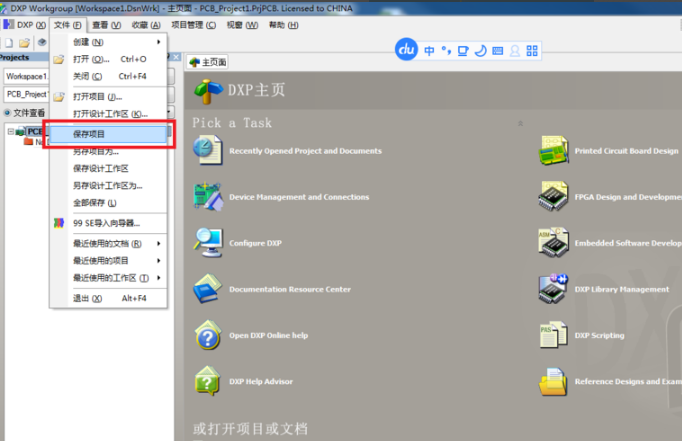Viewport: 682px width, 441px height.
Task: Choose 关闭 (C) menu item
Action: click(108, 76)
